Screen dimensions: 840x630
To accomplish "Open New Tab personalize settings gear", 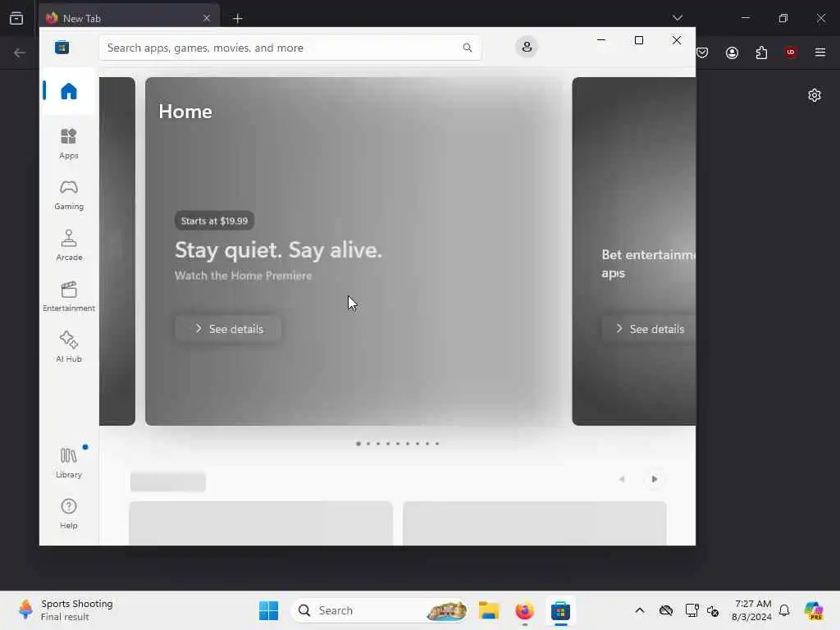I will (815, 95).
